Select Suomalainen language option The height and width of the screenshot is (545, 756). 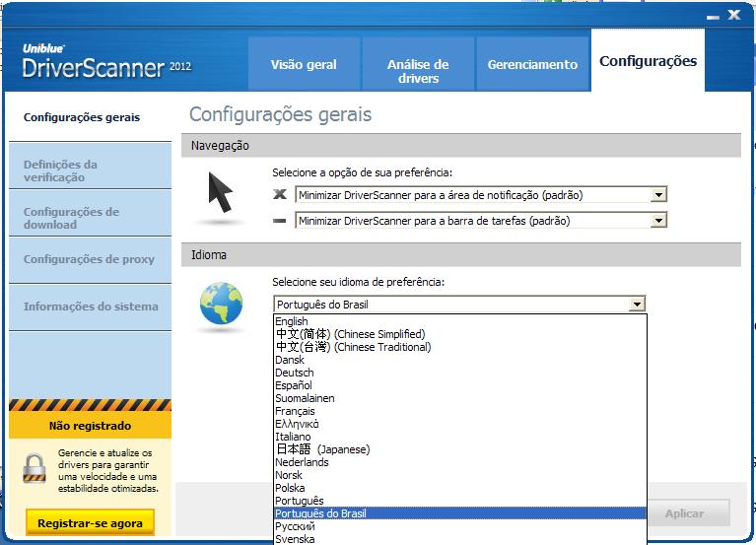(460, 398)
